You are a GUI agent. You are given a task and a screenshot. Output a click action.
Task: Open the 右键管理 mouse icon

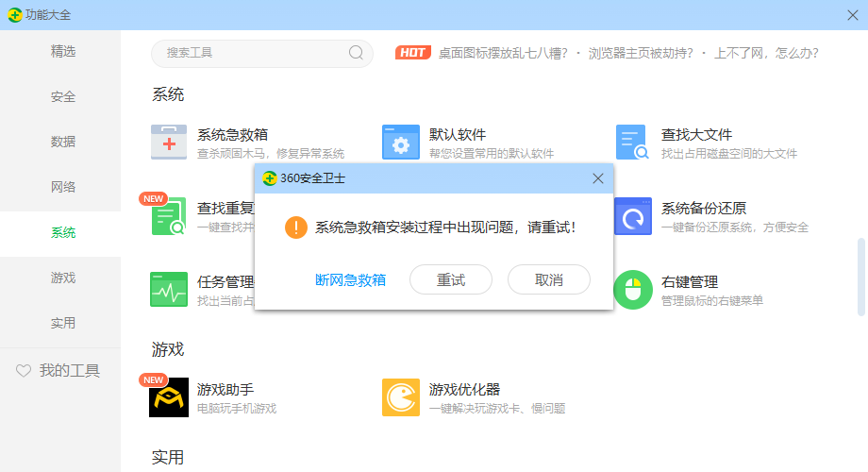[633, 290]
